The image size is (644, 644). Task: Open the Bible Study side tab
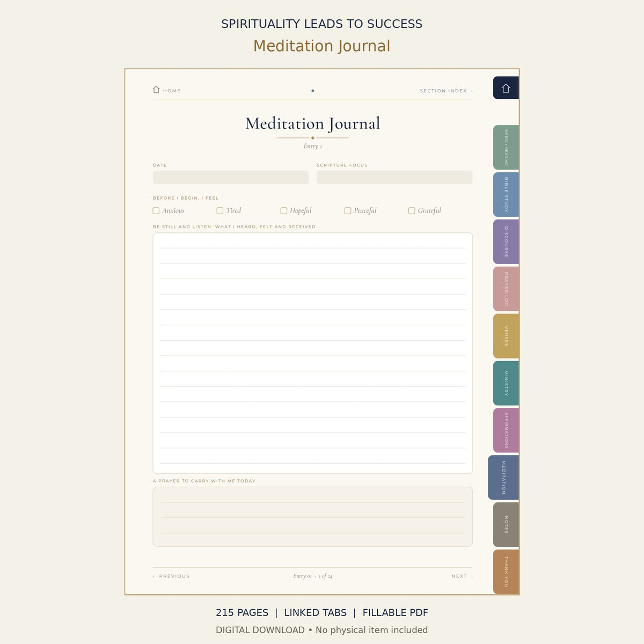point(506,194)
